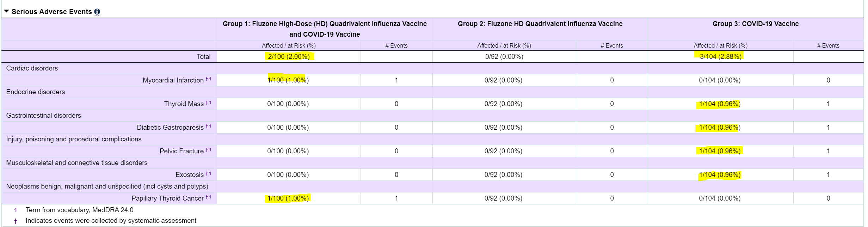
Task: Select Diabetic Gastroparesis Group 1 events count
Action: point(396,127)
